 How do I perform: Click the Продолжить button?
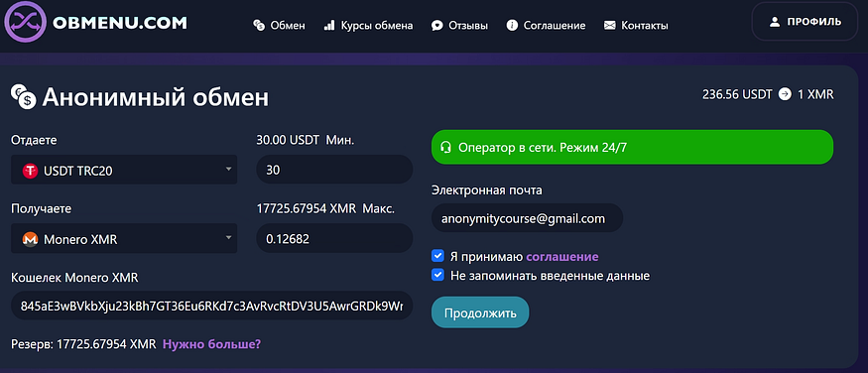[x=480, y=312]
